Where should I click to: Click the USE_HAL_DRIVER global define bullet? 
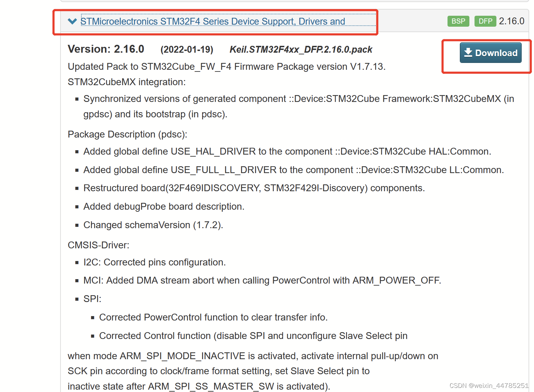click(287, 152)
